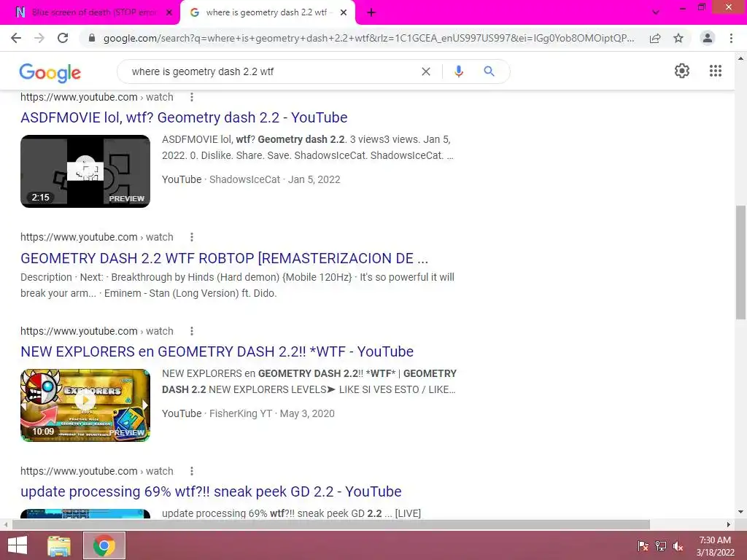Image resolution: width=747 pixels, height=560 pixels.
Task: Open the Windows Start menu
Action: coord(18,545)
